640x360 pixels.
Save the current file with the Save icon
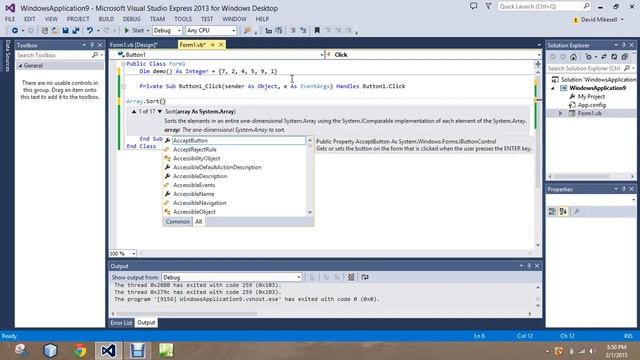click(x=65, y=31)
